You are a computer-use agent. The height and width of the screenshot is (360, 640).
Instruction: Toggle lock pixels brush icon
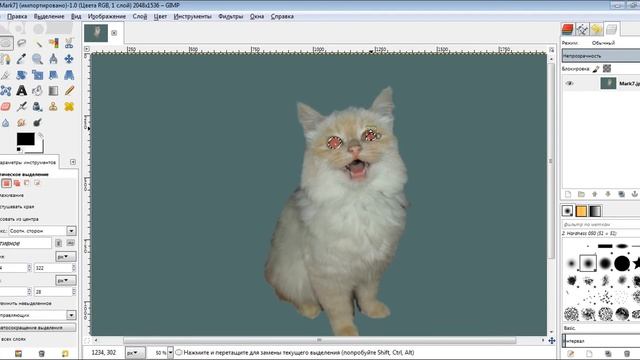click(x=596, y=69)
